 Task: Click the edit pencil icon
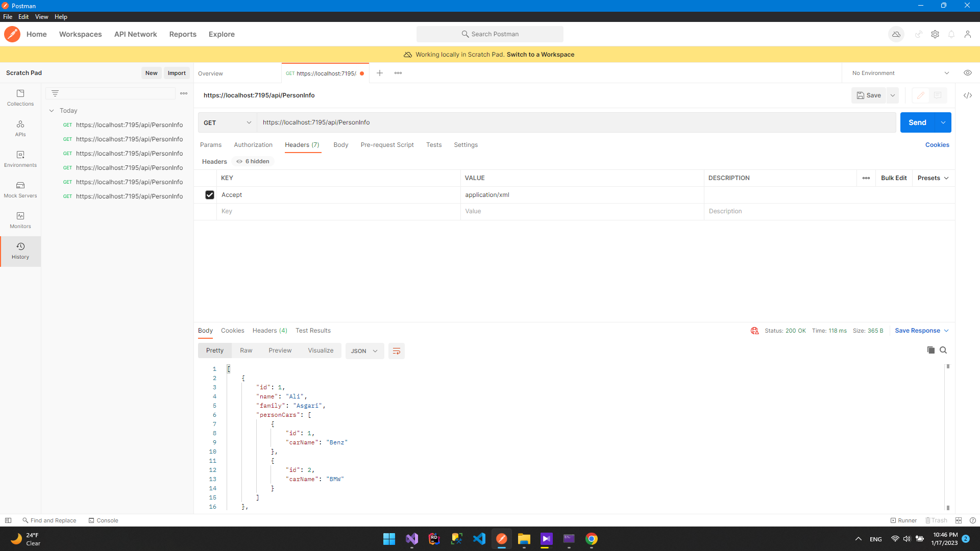pos(921,95)
